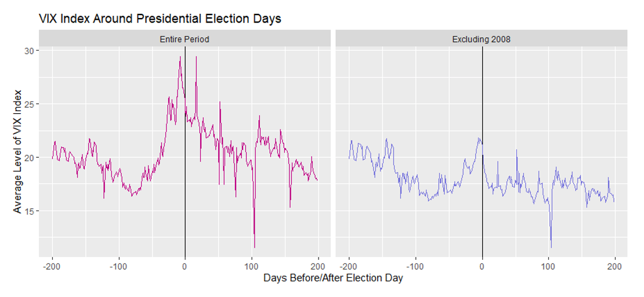Click the 200 tick label under Excluding 2008

pos(615,266)
